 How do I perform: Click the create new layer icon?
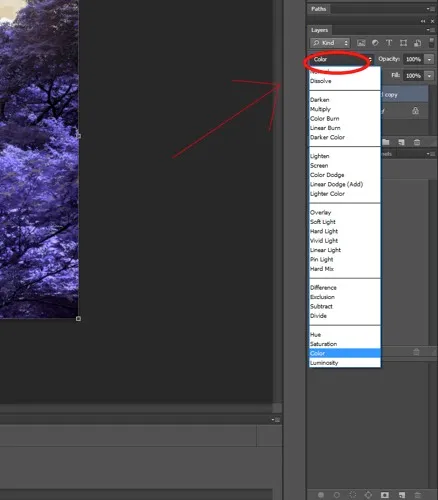(x=401, y=142)
